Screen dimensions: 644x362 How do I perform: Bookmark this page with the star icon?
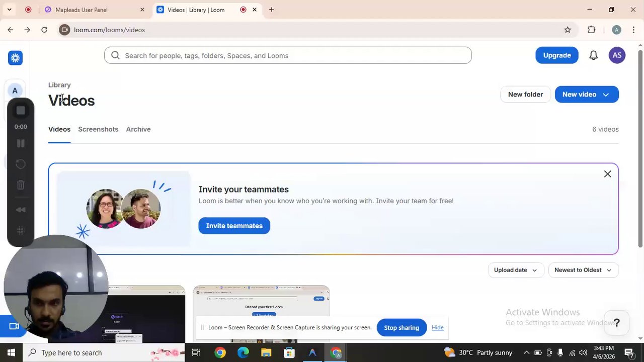click(568, 30)
